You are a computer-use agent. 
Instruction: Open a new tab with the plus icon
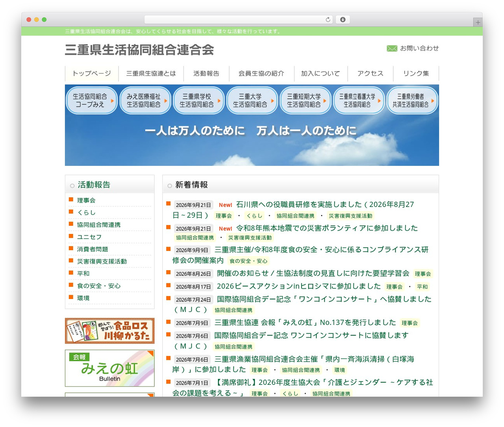[x=478, y=22]
